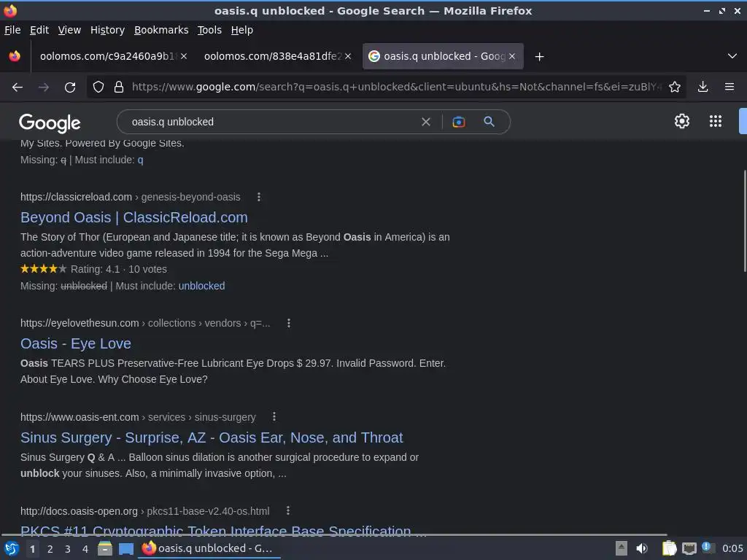Open the File menu
This screenshot has height=560, width=747.
coord(12,30)
